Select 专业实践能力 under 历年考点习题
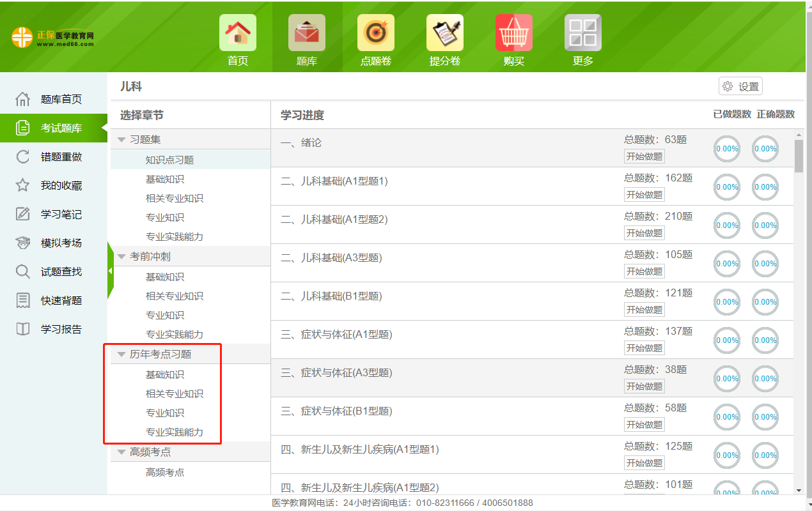 [174, 432]
